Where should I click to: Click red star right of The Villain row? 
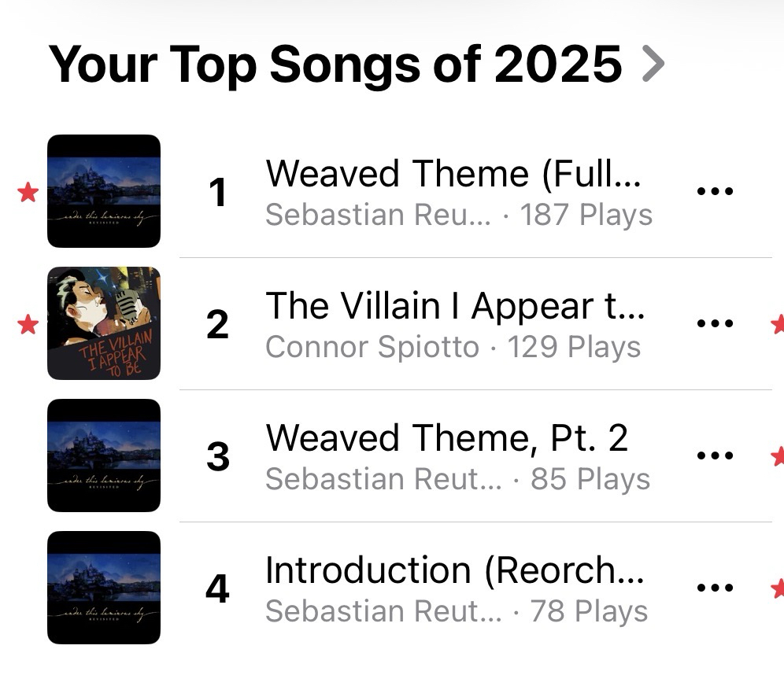(x=778, y=323)
